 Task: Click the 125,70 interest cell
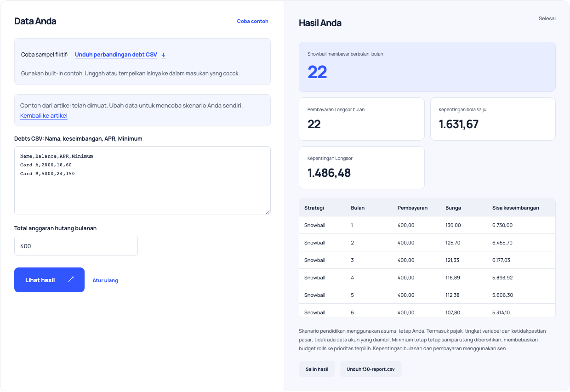tap(453, 243)
